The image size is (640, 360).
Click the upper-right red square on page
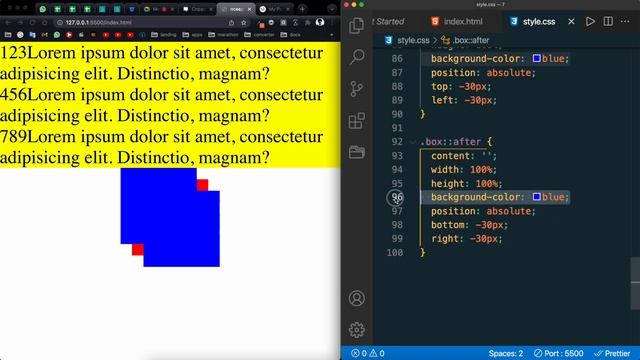202,185
